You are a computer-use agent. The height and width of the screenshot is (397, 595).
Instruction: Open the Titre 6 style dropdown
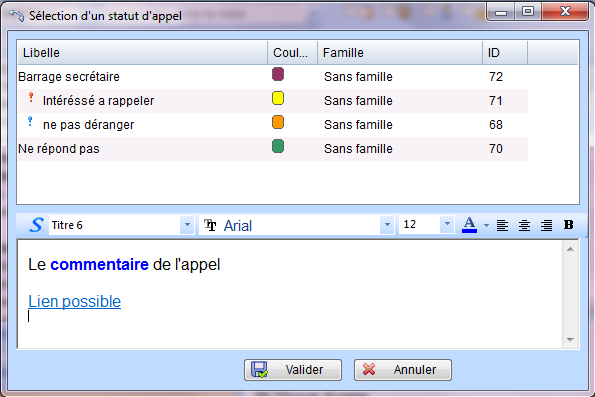click(x=187, y=225)
